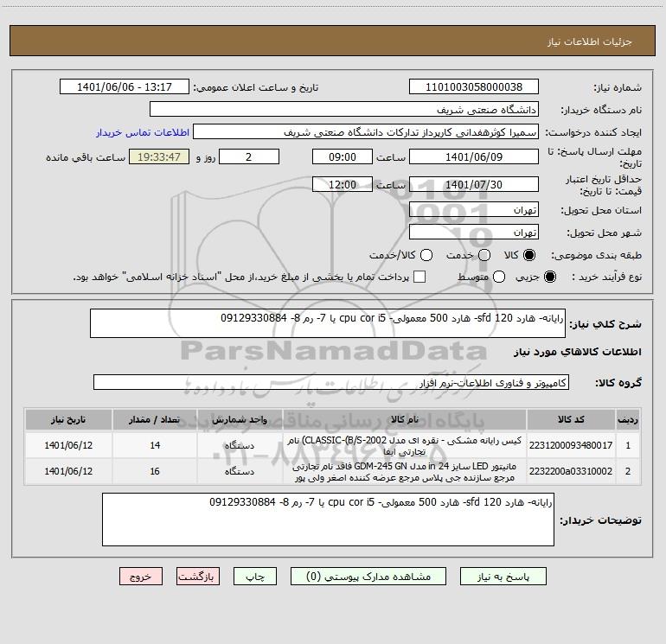Viewport: 666px width, 644px height.
Task: Click the دستگاه unit cell in row 1
Action: (239, 445)
